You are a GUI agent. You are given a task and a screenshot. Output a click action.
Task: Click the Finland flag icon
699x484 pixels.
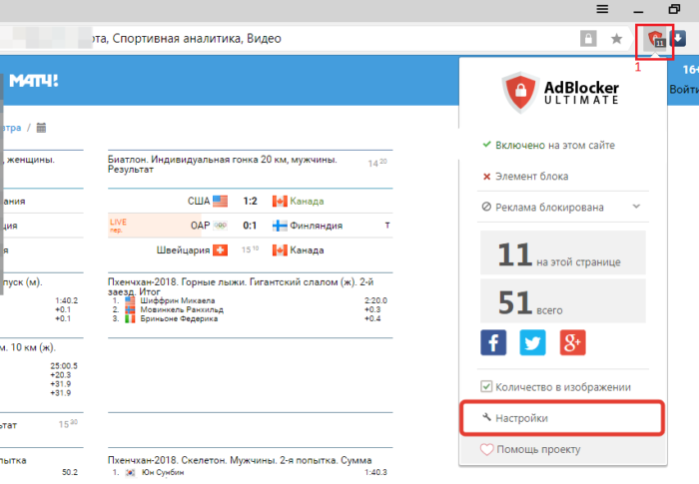[x=280, y=226]
